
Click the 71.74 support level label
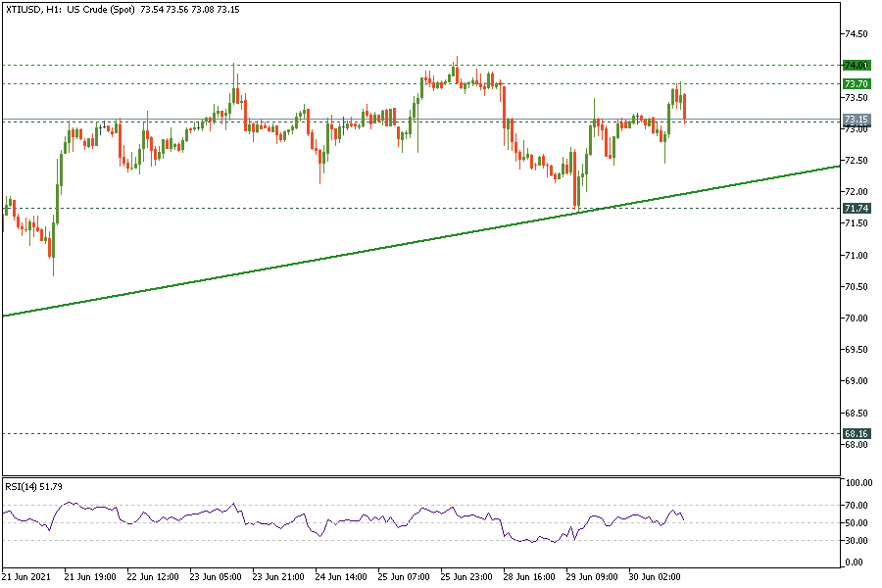[x=856, y=209]
